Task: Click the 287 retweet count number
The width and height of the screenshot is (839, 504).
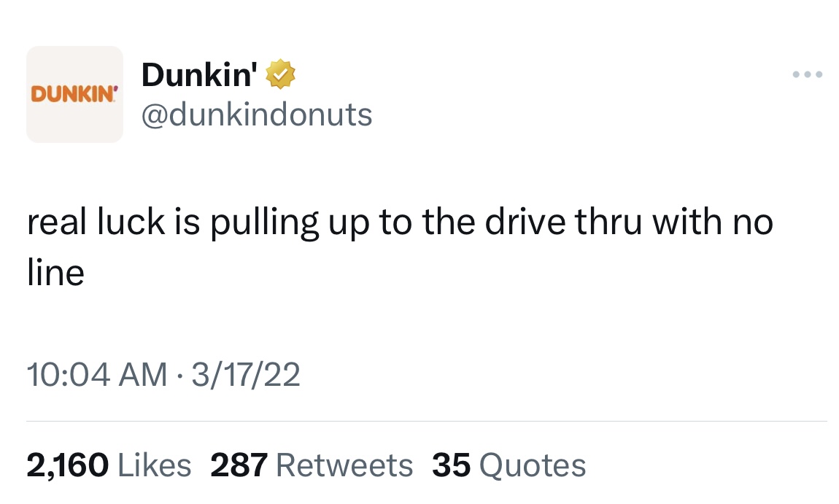Action: pos(239,465)
